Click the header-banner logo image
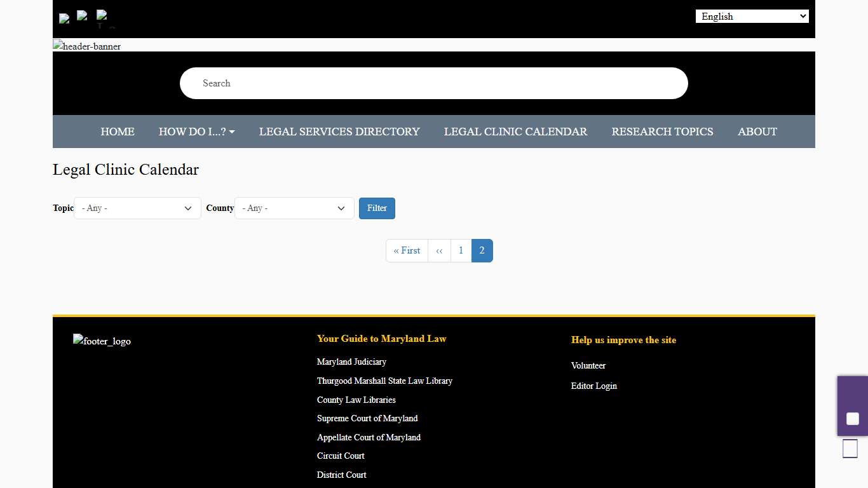The width and height of the screenshot is (868, 488). click(x=86, y=46)
